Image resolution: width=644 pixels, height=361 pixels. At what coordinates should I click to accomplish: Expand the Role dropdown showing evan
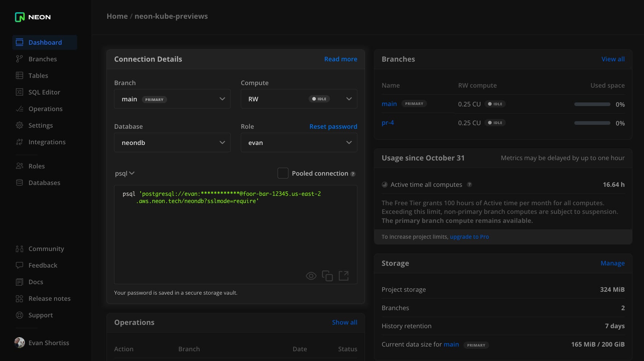pos(299,143)
